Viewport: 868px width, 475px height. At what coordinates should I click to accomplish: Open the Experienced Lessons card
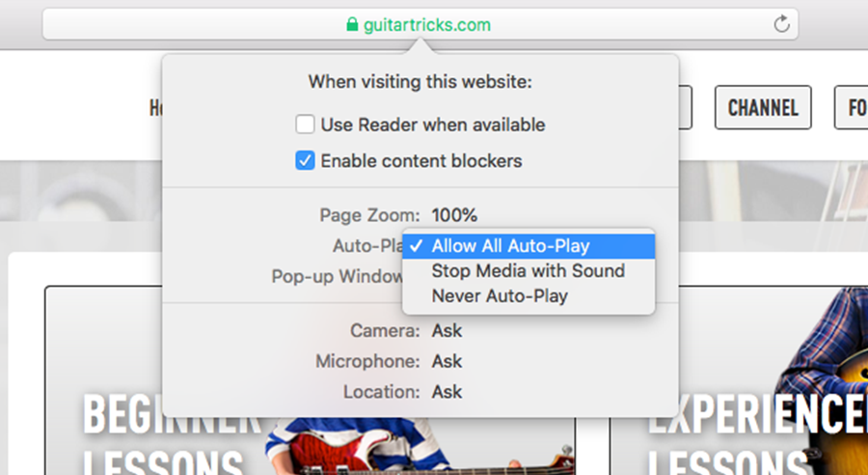click(x=739, y=380)
